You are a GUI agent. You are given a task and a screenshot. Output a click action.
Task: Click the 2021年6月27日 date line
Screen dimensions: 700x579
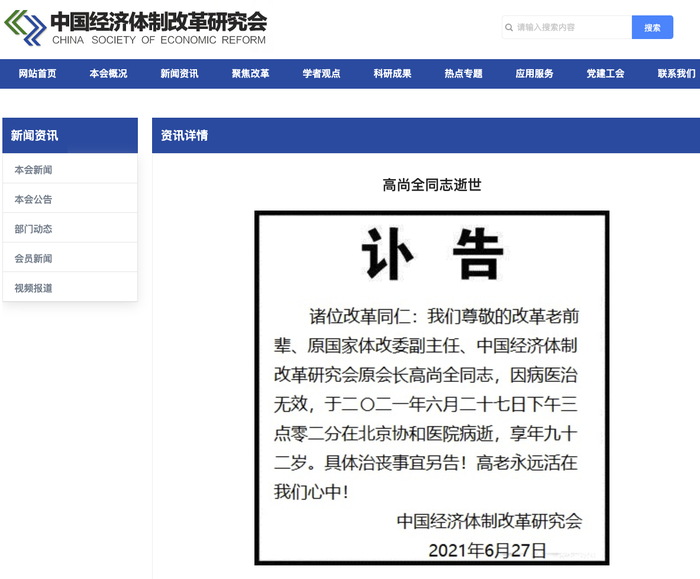487,550
